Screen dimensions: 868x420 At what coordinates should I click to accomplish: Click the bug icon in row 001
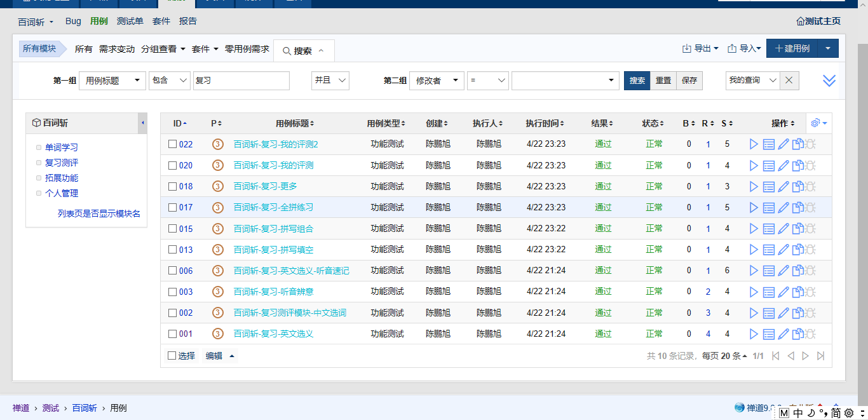point(811,334)
